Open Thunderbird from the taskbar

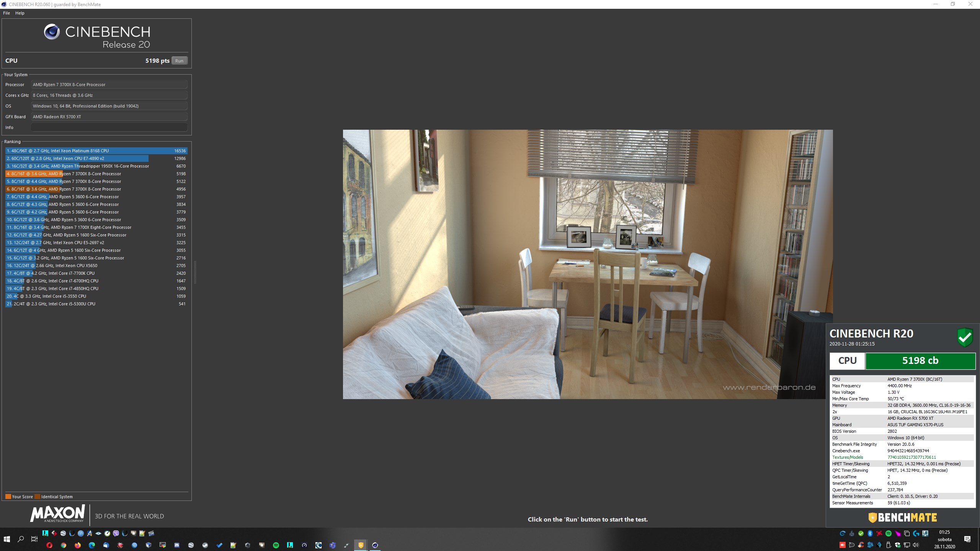[x=106, y=545]
